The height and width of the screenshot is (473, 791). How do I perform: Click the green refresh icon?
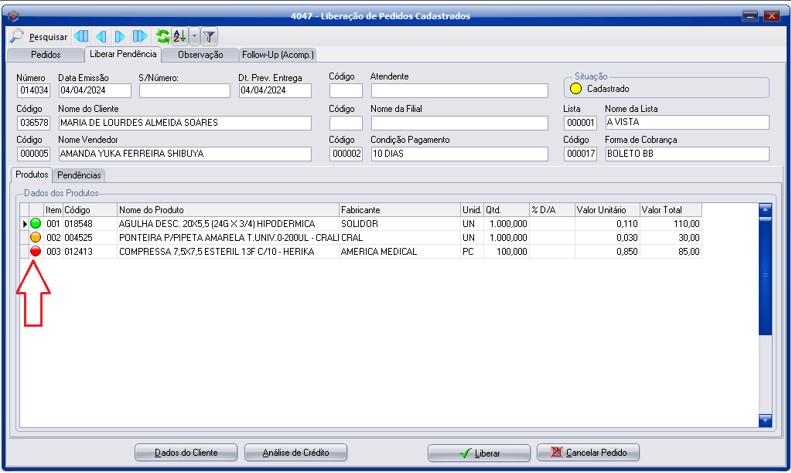162,36
